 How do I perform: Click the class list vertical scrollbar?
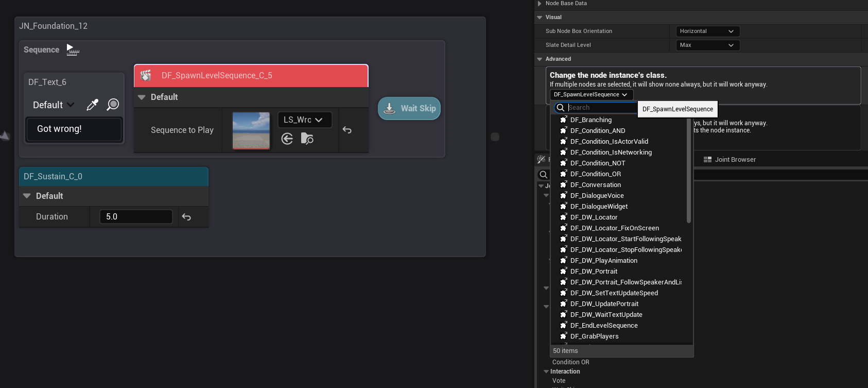coord(689,170)
